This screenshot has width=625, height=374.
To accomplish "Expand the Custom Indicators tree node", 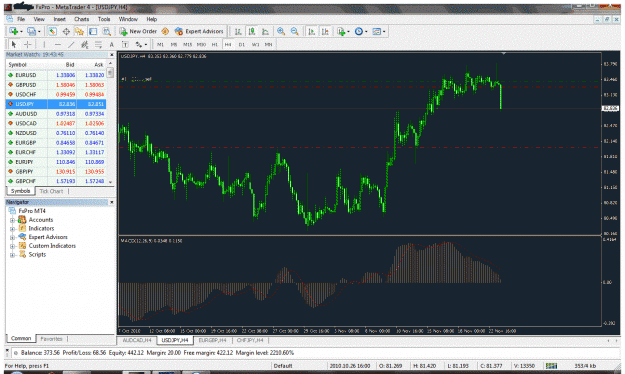I will 12,246.
